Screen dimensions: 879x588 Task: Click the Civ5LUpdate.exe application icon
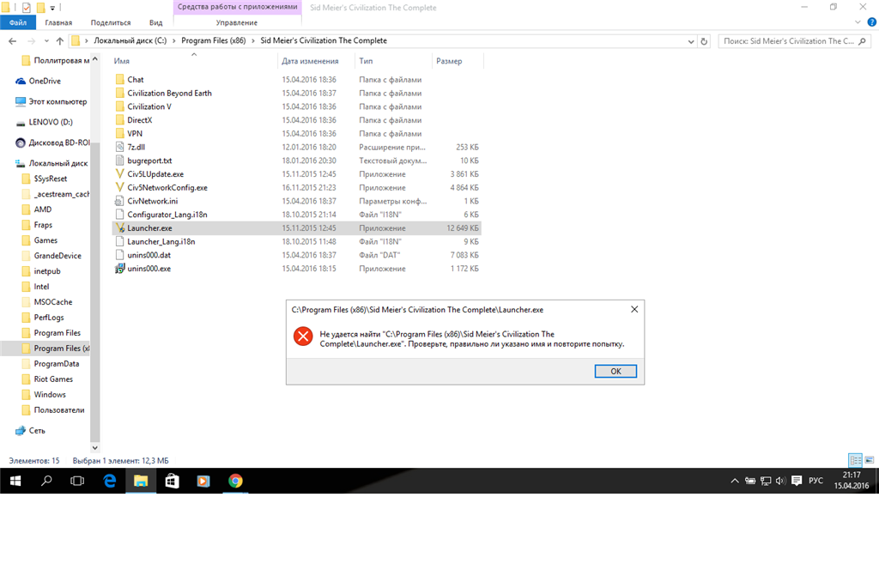point(119,173)
